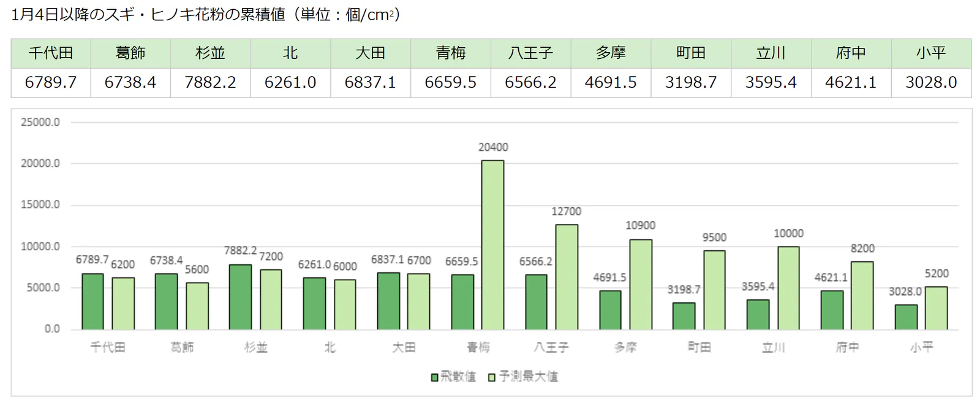980x398 pixels.
Task: Click the 飛散値 legend color swatch
Action: click(x=434, y=377)
